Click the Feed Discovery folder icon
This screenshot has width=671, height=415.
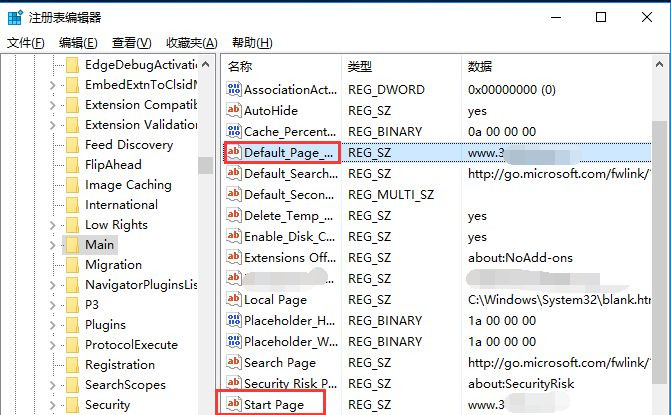tap(72, 145)
